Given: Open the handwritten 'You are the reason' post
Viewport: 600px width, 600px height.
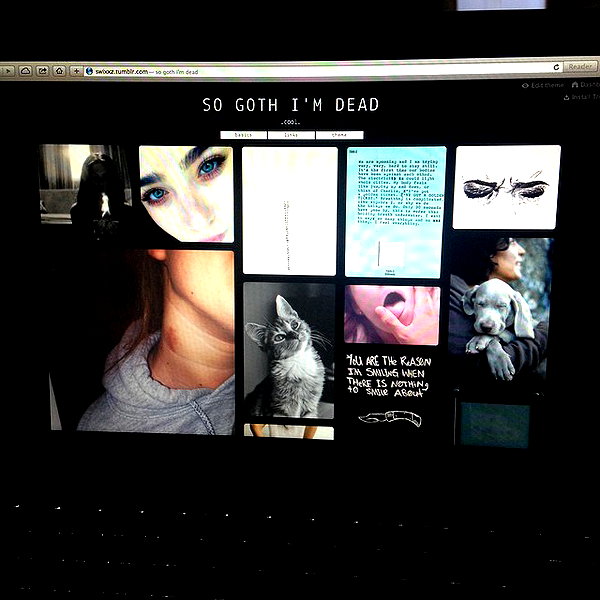Looking at the screenshot, I should click(387, 376).
